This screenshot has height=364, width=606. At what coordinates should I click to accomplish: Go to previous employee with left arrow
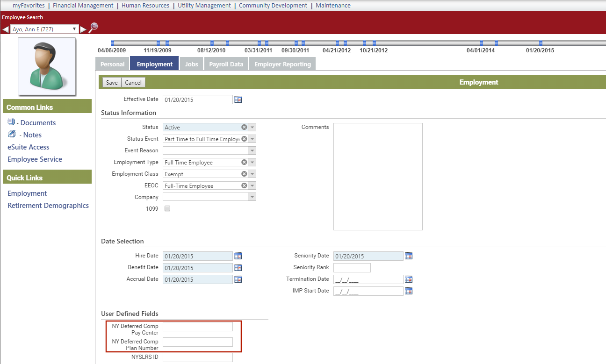pyautogui.click(x=6, y=29)
